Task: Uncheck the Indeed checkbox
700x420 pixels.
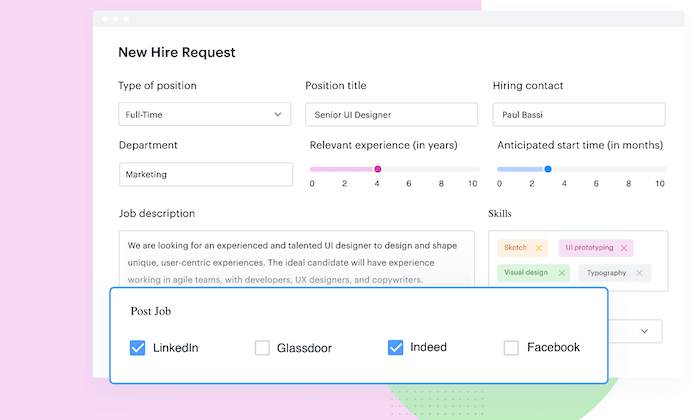Action: pyautogui.click(x=395, y=347)
